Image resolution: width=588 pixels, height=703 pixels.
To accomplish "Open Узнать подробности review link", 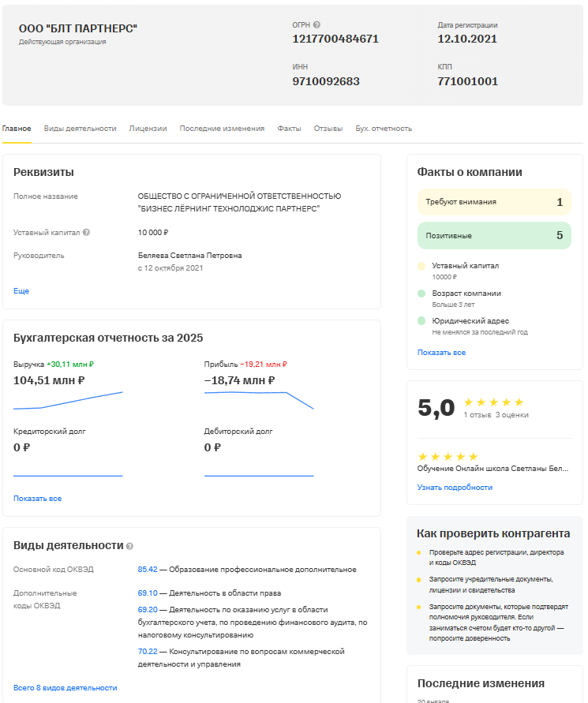I will pyautogui.click(x=455, y=488).
